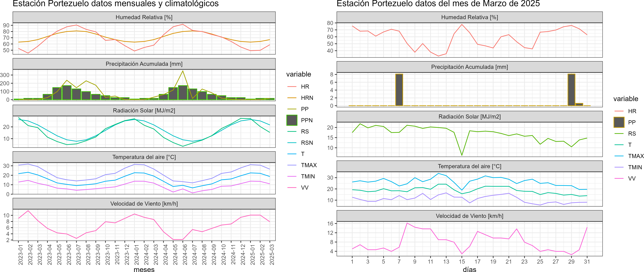The height and width of the screenshot is (272, 644).
Task: Click the RSN legend label
Action: coord(307,143)
